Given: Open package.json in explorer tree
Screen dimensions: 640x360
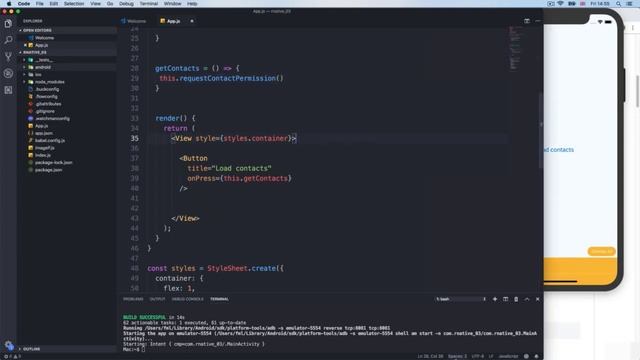Looking at the screenshot, I should 48,170.
